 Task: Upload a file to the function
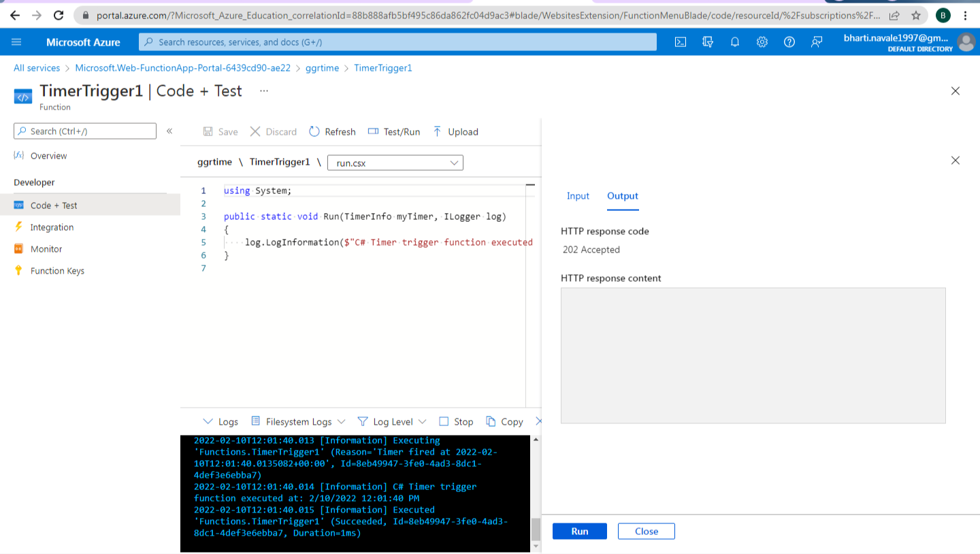point(455,131)
